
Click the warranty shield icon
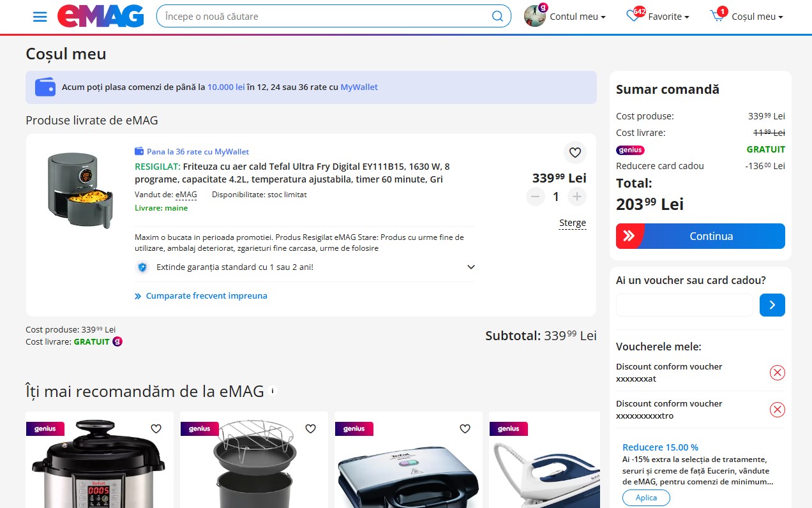(142, 267)
